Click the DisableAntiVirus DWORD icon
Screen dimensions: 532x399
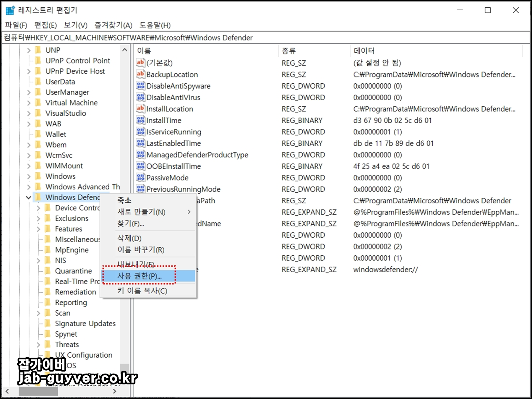140,97
